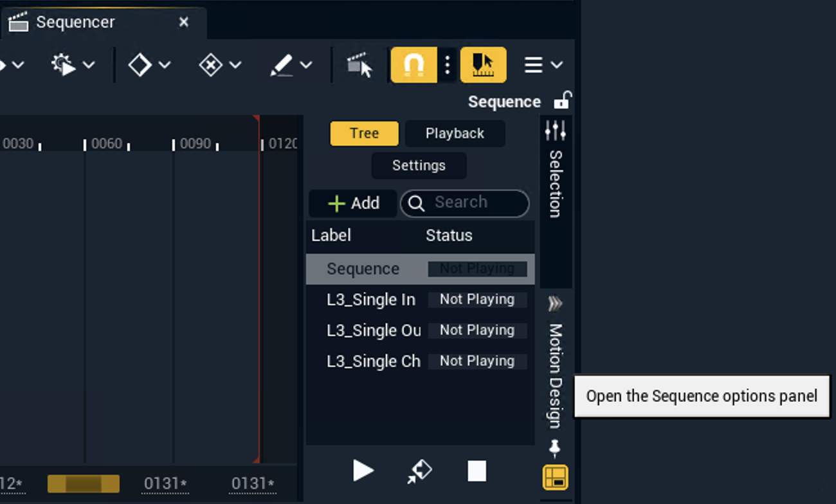The height and width of the screenshot is (504, 836).
Task: Click the crossed diamond key icon
Action: (210, 65)
